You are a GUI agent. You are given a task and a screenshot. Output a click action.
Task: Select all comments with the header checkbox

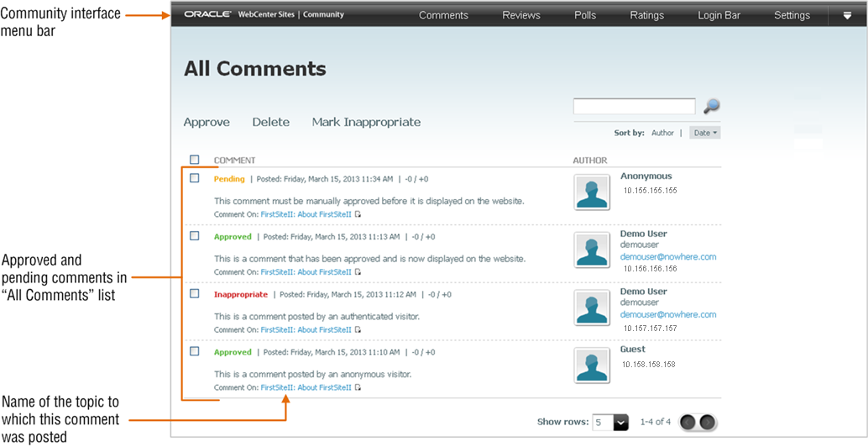tap(194, 160)
